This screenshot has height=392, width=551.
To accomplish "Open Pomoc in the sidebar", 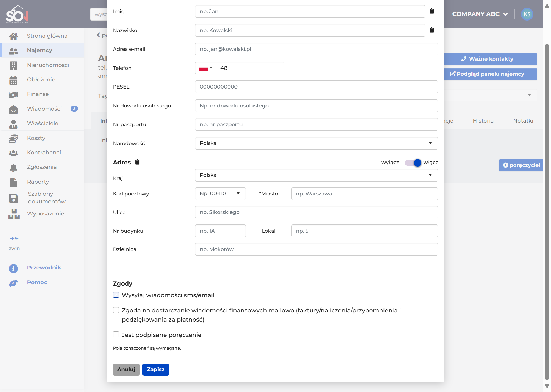I will 37,282.
